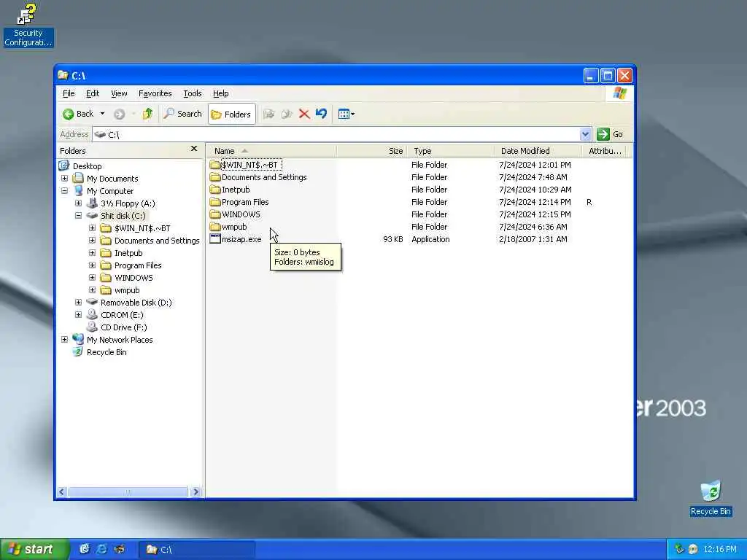Image resolution: width=747 pixels, height=560 pixels.
Task: Sort by the Date Modified column header
Action: (538, 151)
